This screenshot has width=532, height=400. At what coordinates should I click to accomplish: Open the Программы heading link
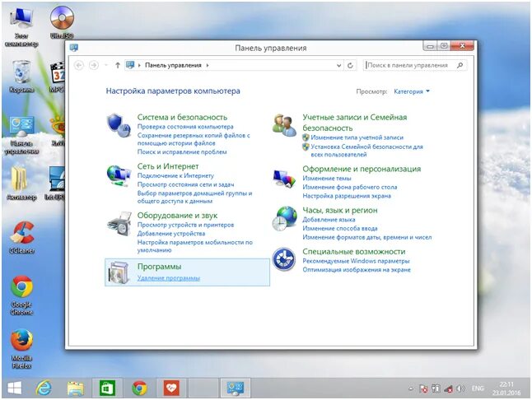tap(159, 267)
